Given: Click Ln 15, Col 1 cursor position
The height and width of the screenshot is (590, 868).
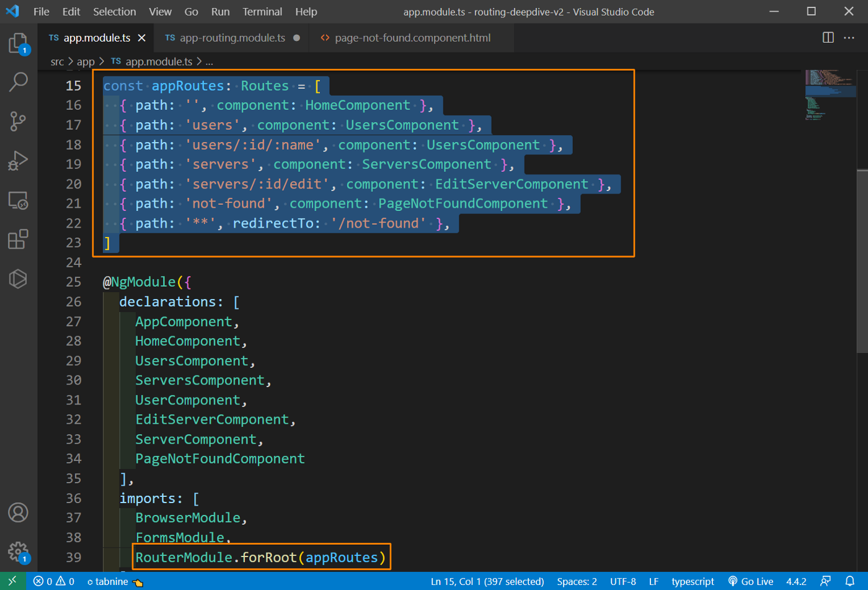Looking at the screenshot, I should click(487, 581).
